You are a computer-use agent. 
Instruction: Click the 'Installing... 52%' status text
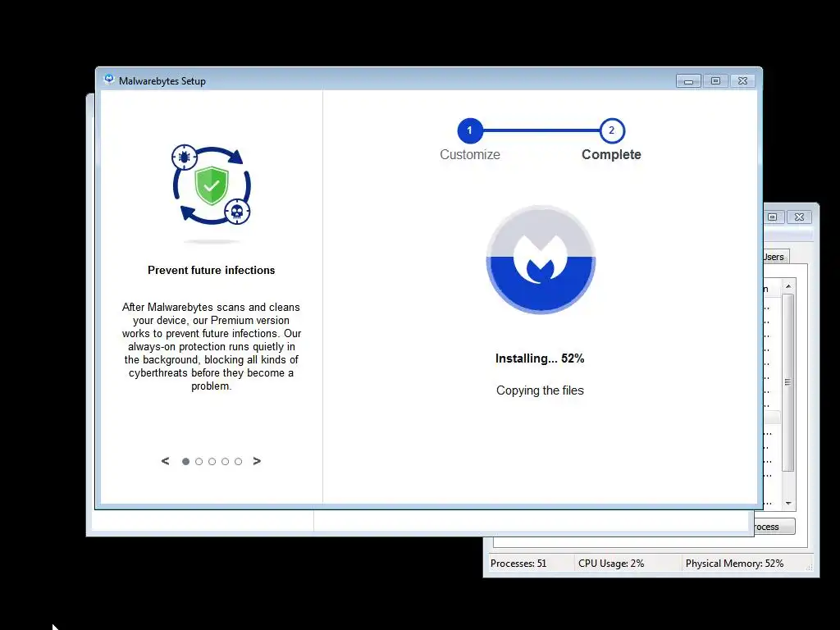point(540,358)
